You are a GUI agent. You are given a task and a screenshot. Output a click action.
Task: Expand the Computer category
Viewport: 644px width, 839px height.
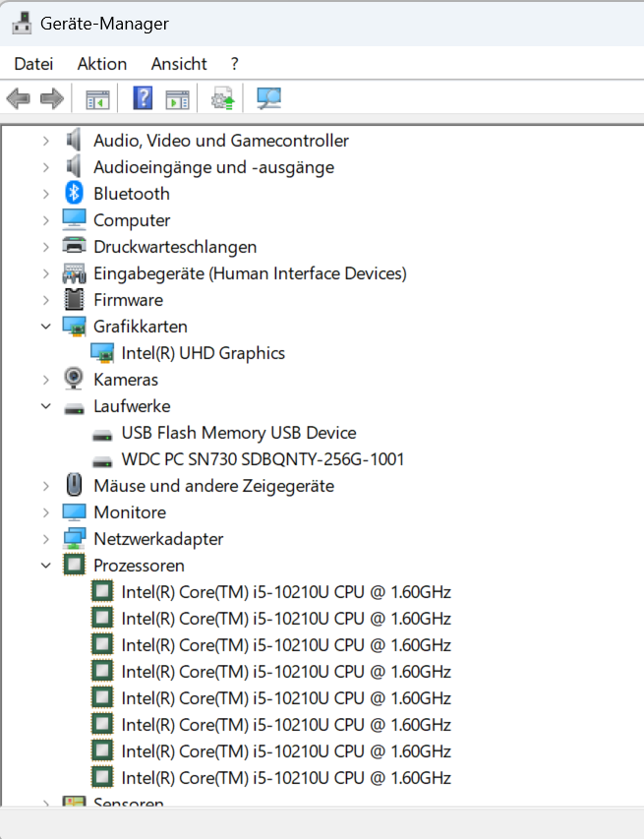46,220
